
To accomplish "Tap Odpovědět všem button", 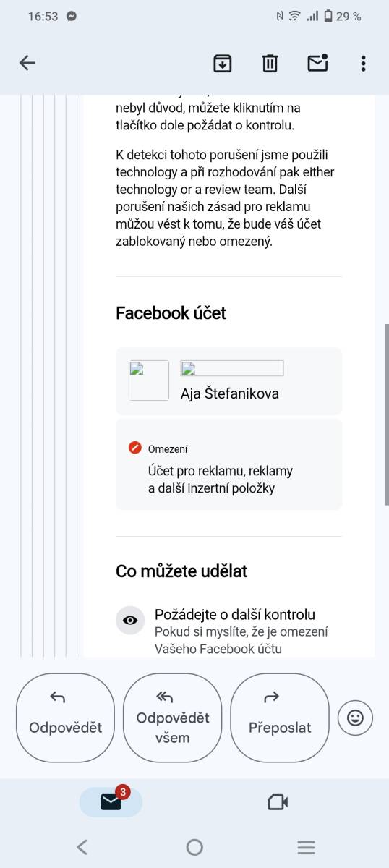I will pyautogui.click(x=173, y=718).
